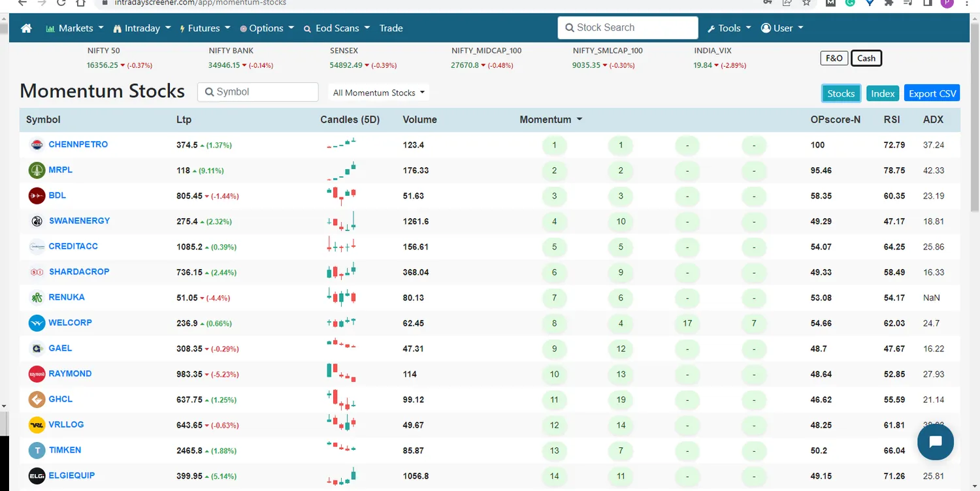980x491 pixels.
Task: Sort by the Volume column header
Action: point(419,119)
